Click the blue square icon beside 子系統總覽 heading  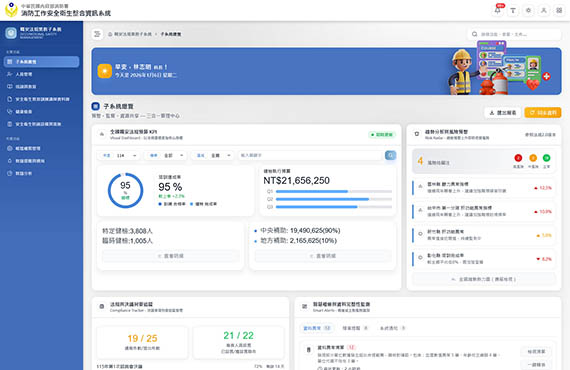[x=96, y=106]
